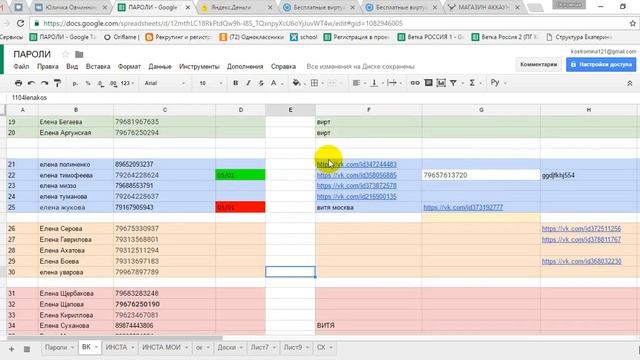This screenshot has width=640, height=360.
Task: Select the Paint format roller tool
Action: tap(57, 83)
